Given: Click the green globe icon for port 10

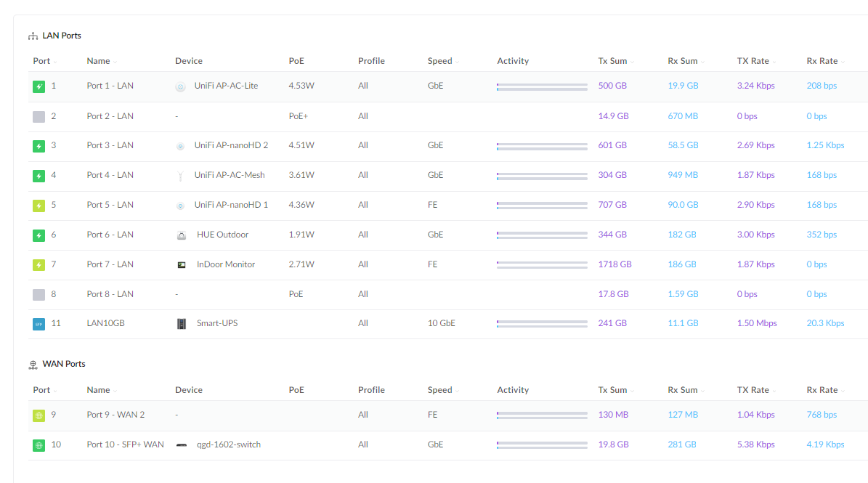Looking at the screenshot, I should point(38,445).
